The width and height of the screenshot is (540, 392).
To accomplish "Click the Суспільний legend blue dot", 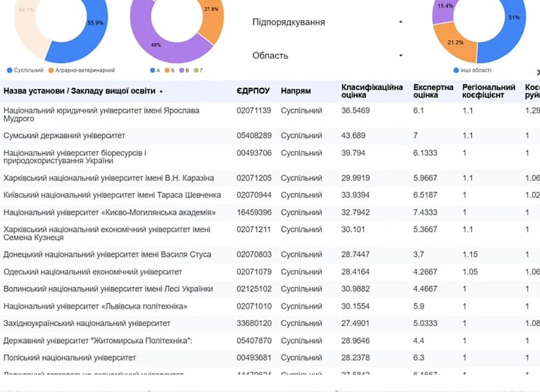I will coord(10,70).
